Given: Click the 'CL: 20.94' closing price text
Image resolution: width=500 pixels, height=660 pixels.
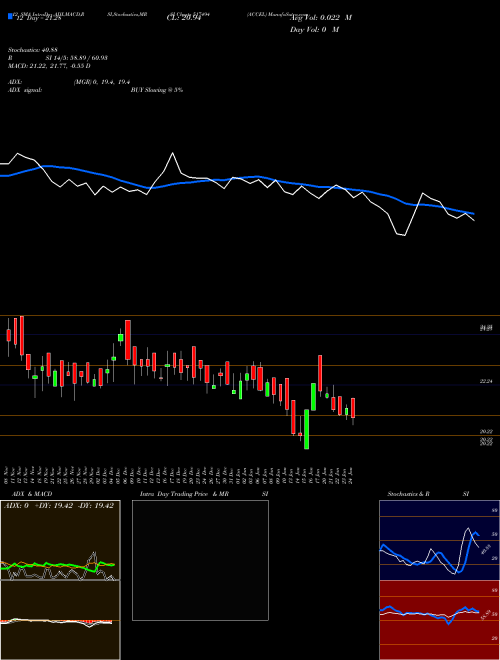Looking at the screenshot, I should (x=184, y=18).
